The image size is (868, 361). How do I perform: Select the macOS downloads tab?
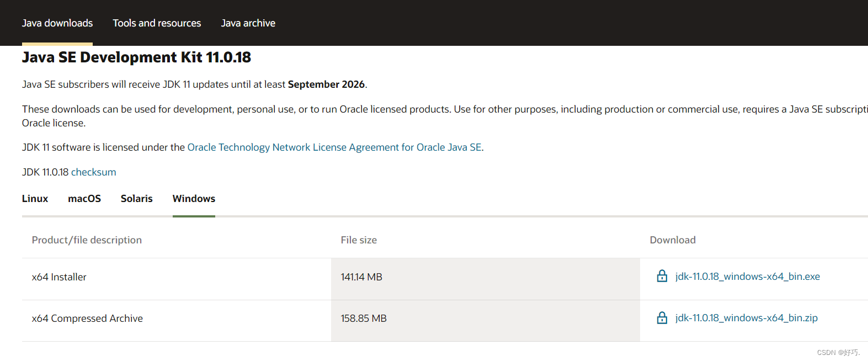[84, 199]
